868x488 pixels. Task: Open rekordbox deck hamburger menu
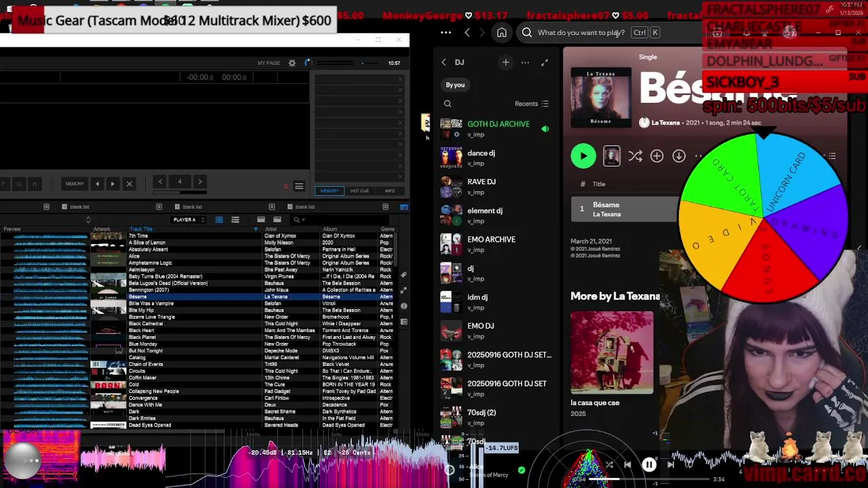tap(299, 186)
